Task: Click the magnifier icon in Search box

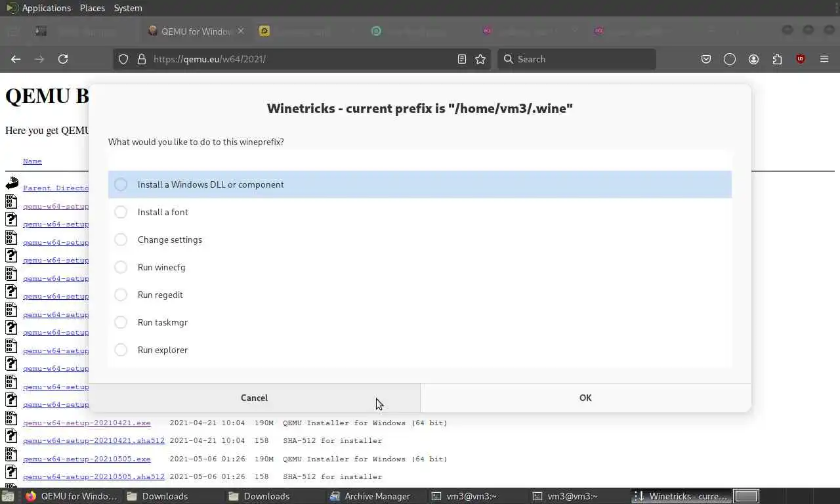Action: coord(508,59)
